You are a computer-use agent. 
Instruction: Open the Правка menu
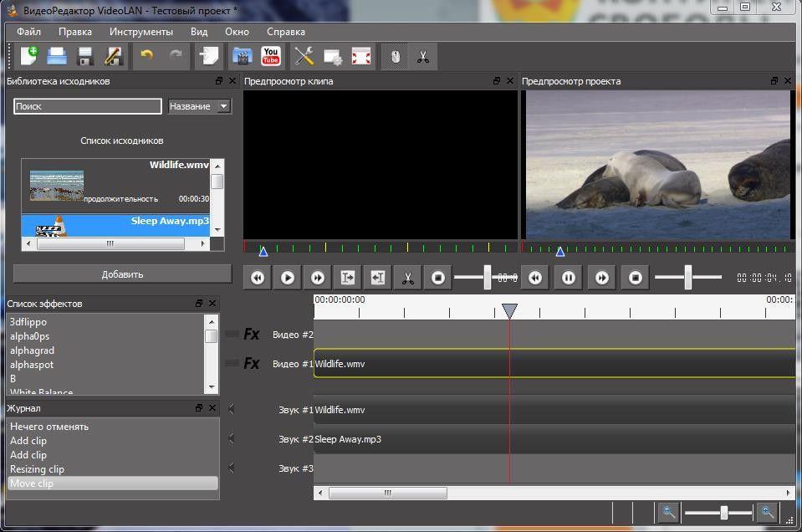[x=75, y=32]
